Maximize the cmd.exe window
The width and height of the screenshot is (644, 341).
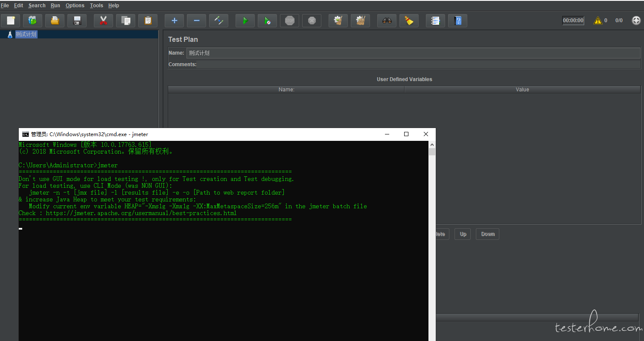click(x=406, y=134)
